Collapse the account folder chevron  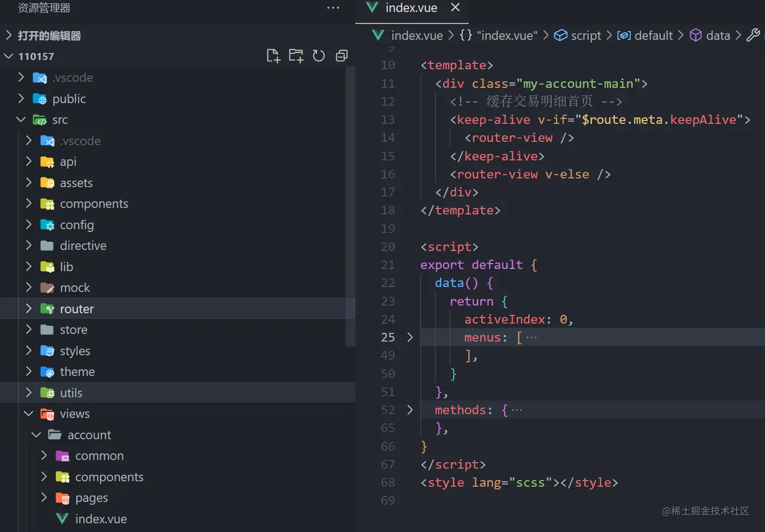click(x=36, y=435)
